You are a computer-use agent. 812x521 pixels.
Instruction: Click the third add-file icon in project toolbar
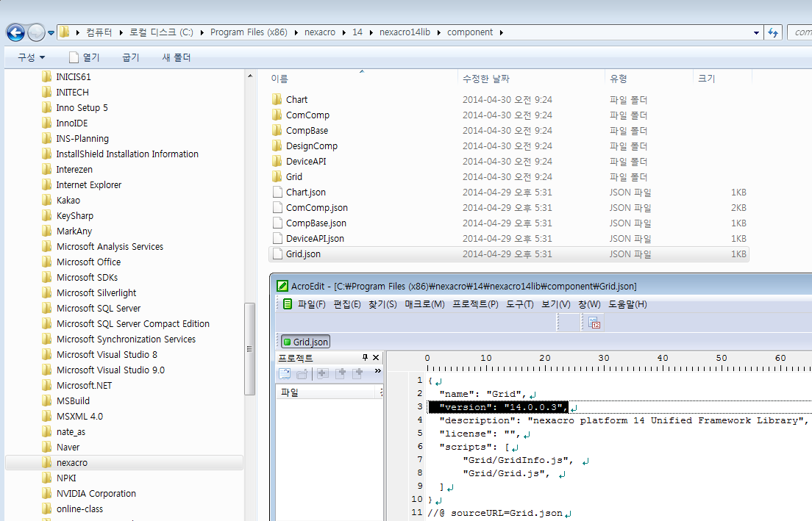pyautogui.click(x=358, y=373)
